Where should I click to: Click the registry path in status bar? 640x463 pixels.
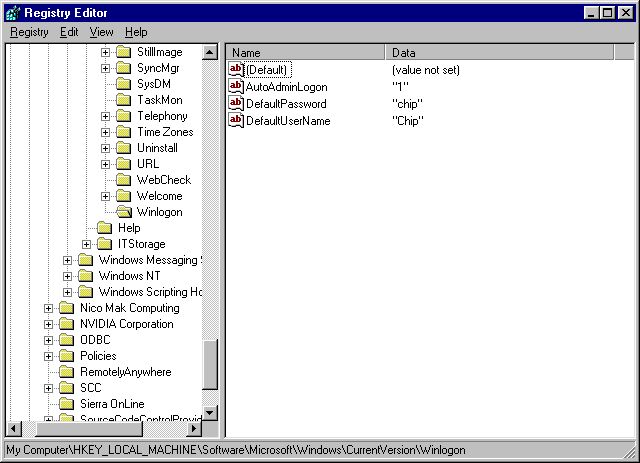tap(236, 450)
